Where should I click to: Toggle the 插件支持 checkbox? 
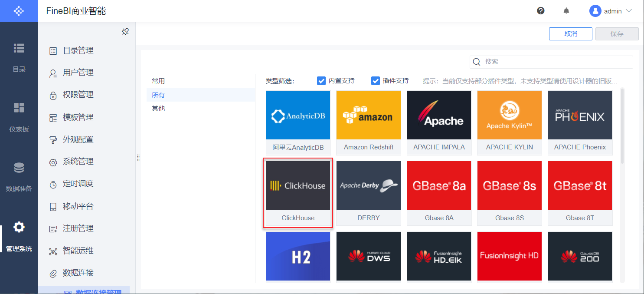pos(376,81)
